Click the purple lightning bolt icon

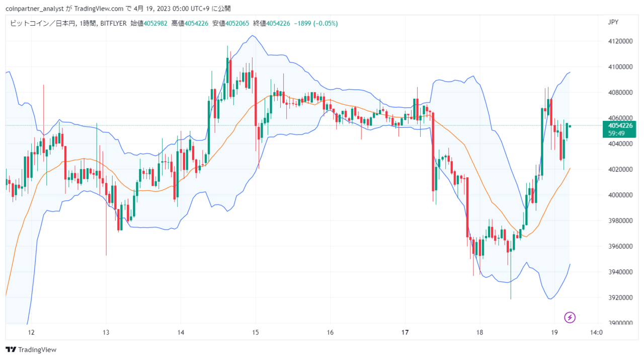[570, 317]
